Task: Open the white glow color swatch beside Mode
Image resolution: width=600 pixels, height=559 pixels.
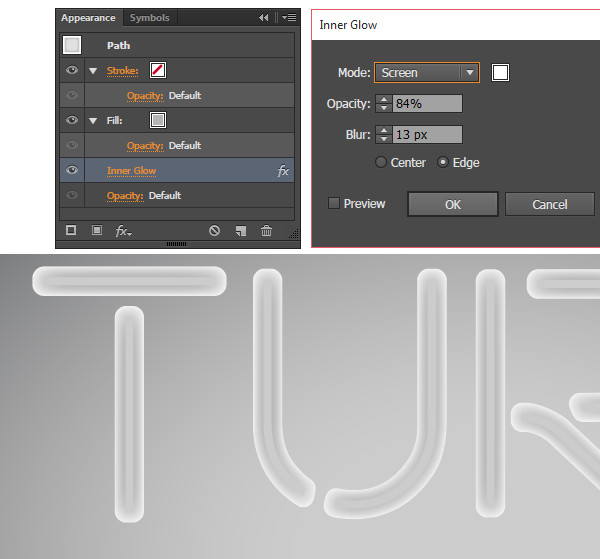Action: (500, 72)
